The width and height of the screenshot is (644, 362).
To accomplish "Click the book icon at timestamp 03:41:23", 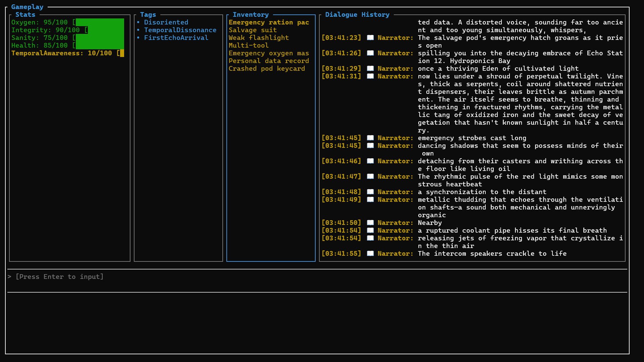I will click(370, 38).
